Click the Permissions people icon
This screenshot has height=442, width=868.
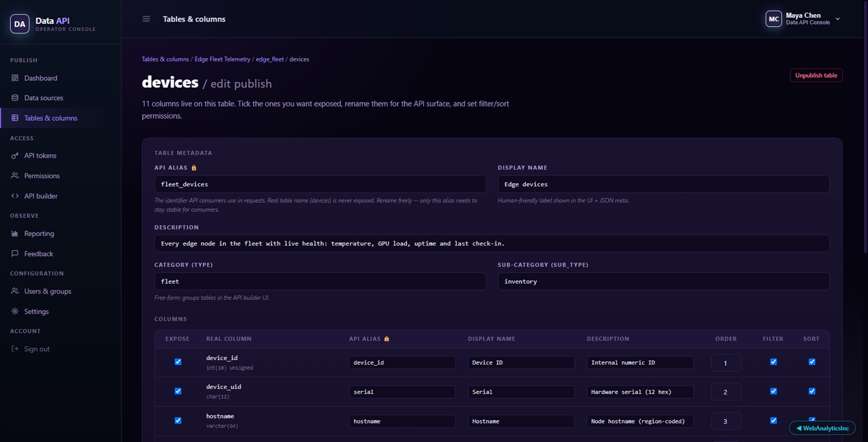[15, 176]
